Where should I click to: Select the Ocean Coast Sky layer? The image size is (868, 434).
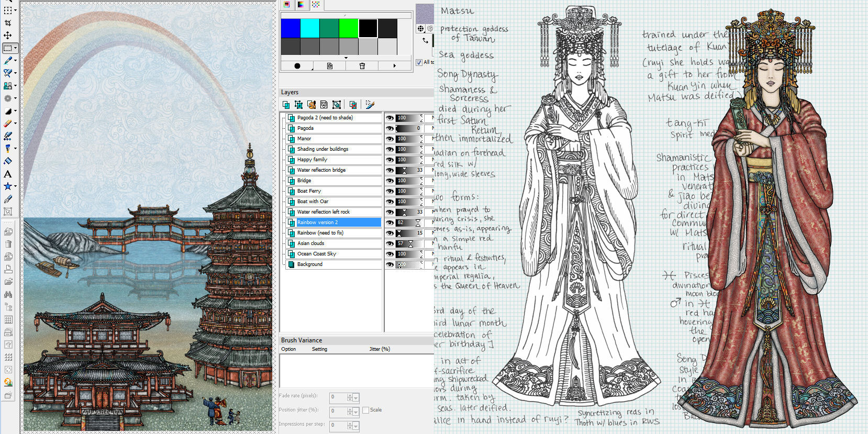pyautogui.click(x=317, y=254)
